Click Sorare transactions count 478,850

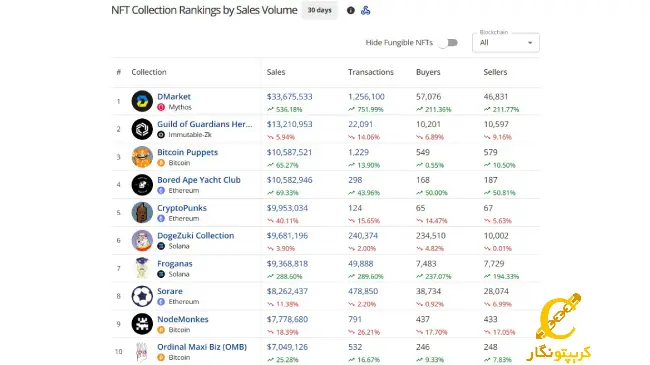[x=363, y=291]
